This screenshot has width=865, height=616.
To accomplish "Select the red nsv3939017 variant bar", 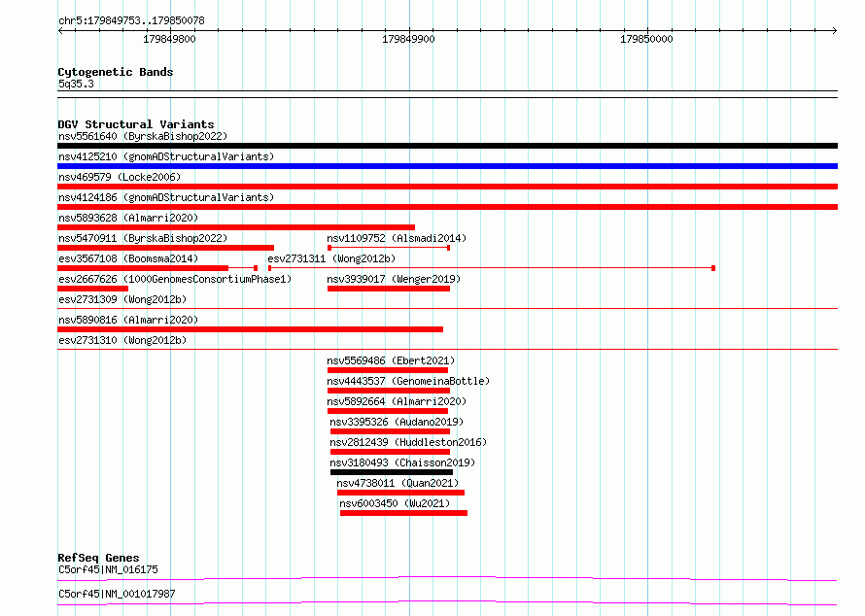I will (389, 289).
